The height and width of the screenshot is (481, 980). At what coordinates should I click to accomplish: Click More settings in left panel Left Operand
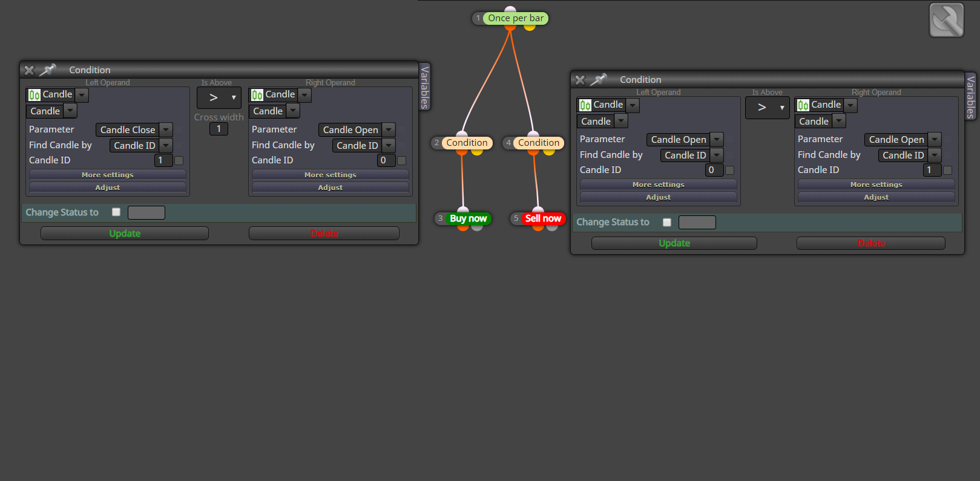click(108, 174)
